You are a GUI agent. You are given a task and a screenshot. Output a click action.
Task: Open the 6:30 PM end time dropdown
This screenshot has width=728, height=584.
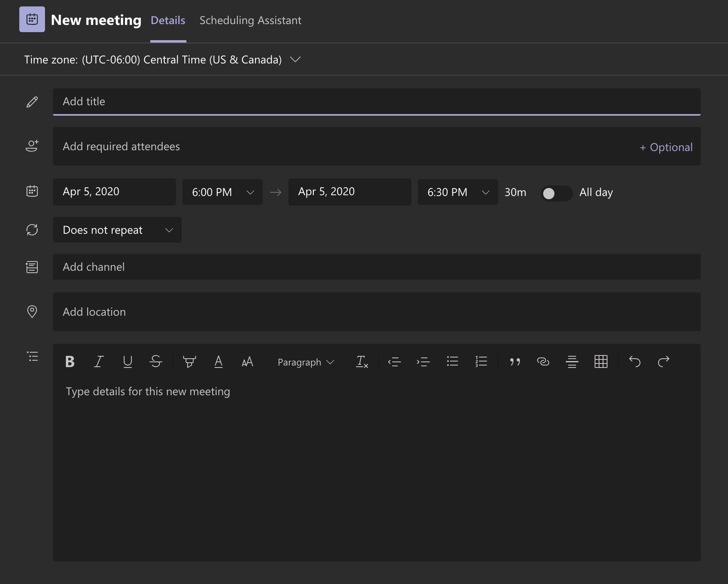pos(458,192)
